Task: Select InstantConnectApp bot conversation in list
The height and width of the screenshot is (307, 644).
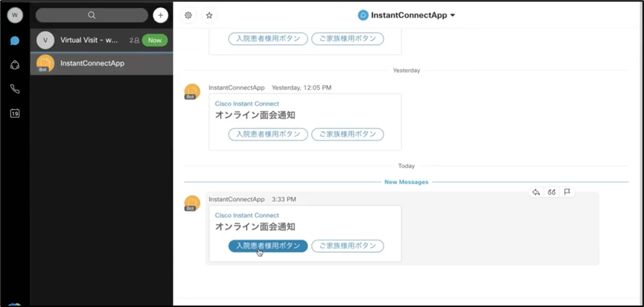Action: 101,64
